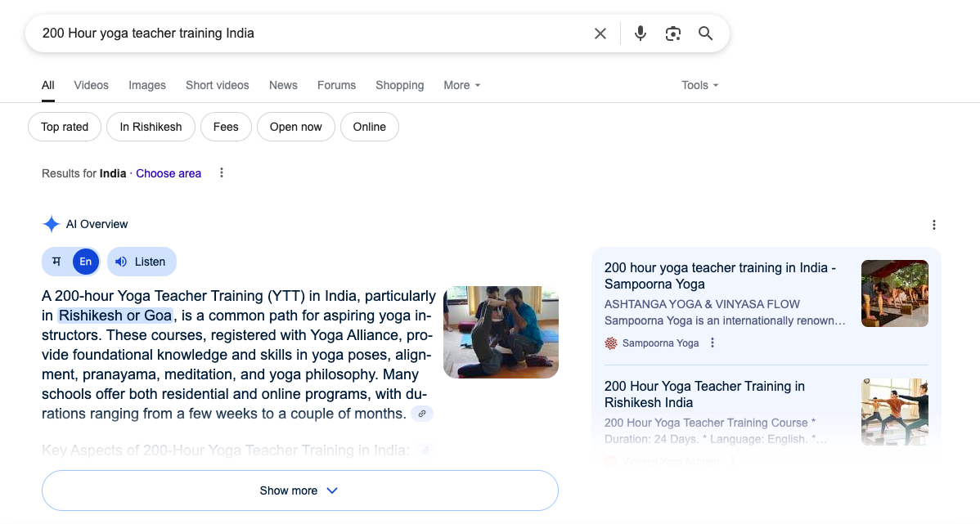Toggle the Open now filter chip
Screen dimensions: 980x524
click(x=295, y=127)
